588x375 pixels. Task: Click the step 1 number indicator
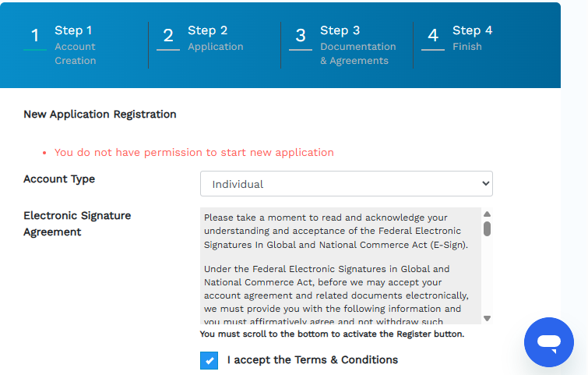pos(34,36)
